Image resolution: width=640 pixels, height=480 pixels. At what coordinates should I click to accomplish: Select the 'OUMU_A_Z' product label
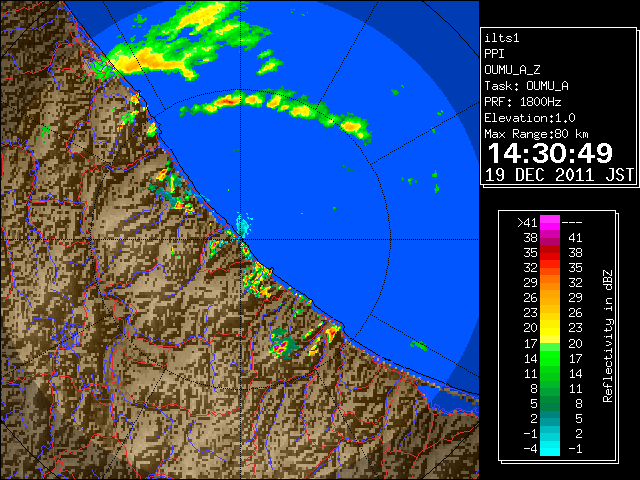tap(512, 70)
